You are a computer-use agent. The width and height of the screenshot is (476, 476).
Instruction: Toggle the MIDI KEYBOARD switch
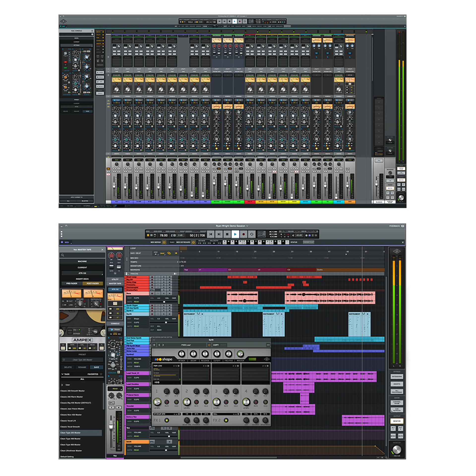pos(193,242)
